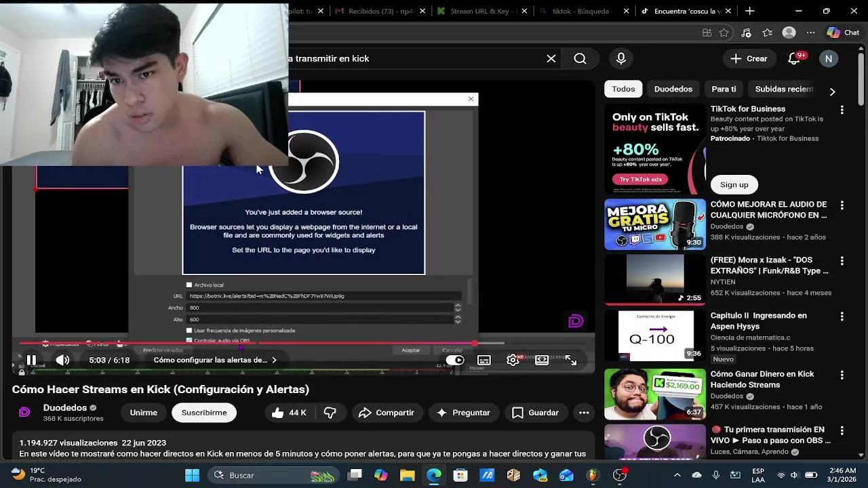
Task: Open a new browser tab
Action: 749,11
